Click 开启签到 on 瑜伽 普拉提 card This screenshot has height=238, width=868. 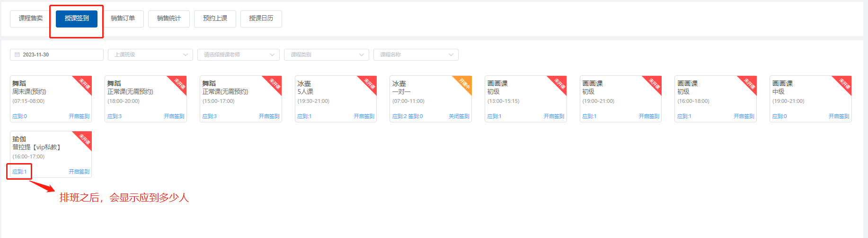79,172
